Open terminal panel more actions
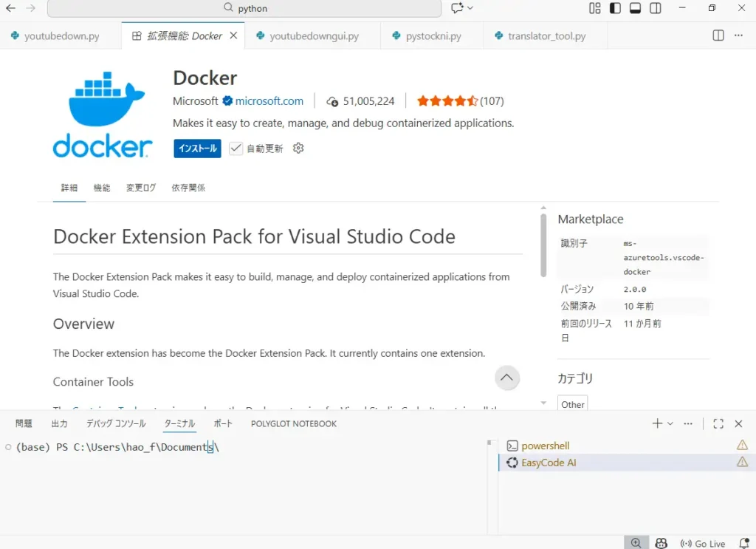Image resolution: width=756 pixels, height=549 pixels. point(688,423)
